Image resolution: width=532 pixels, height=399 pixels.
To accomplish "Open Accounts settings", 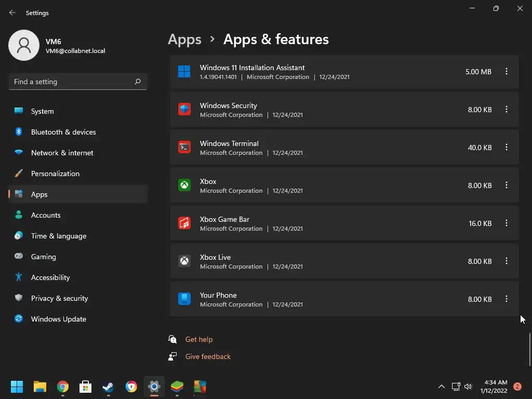I will click(x=78, y=215).
